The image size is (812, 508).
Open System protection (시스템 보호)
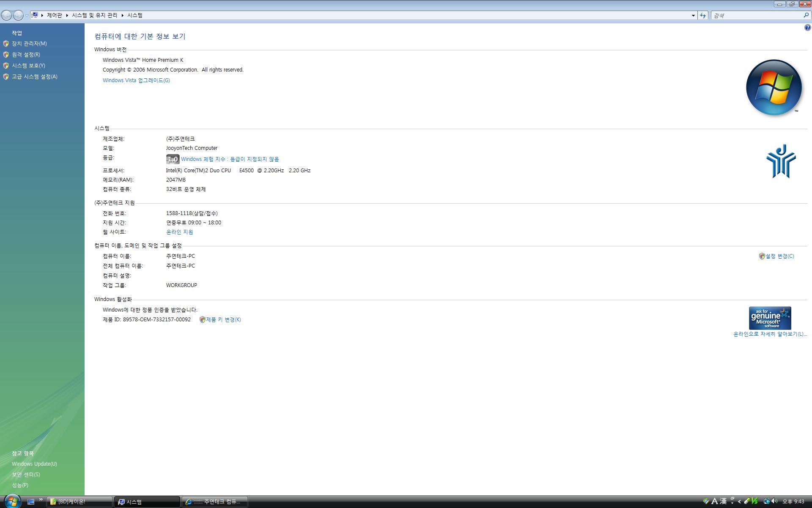28,66
